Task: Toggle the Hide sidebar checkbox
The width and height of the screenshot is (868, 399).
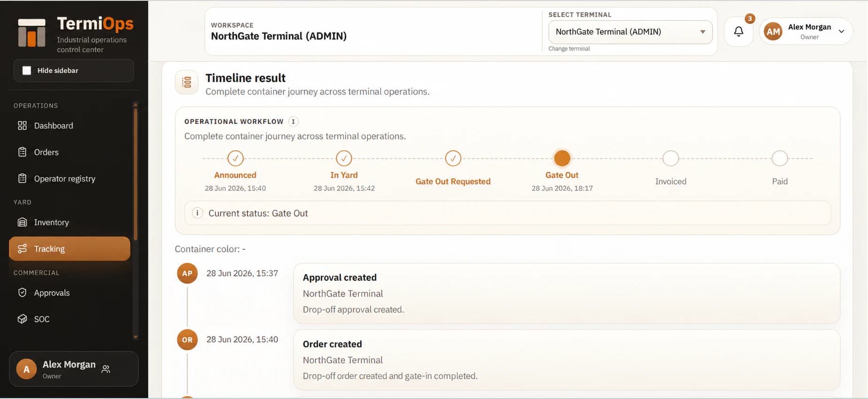Action: [27, 70]
